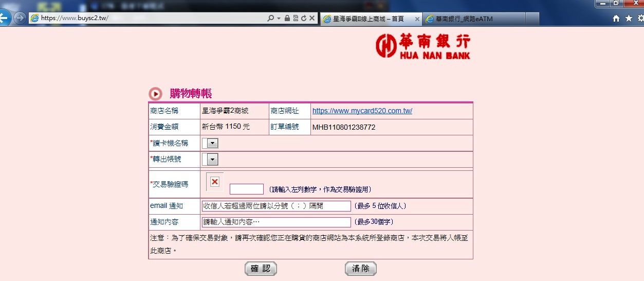Click the padlock security icon
644x281 pixels.
click(287, 18)
